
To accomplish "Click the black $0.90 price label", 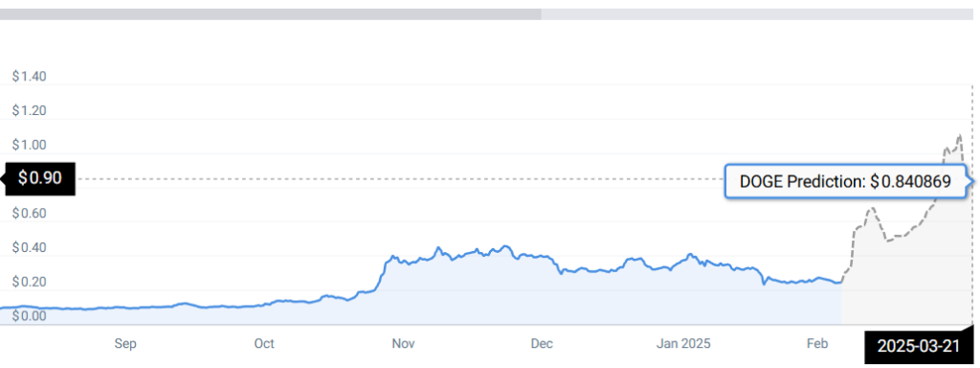I will pyautogui.click(x=40, y=178).
